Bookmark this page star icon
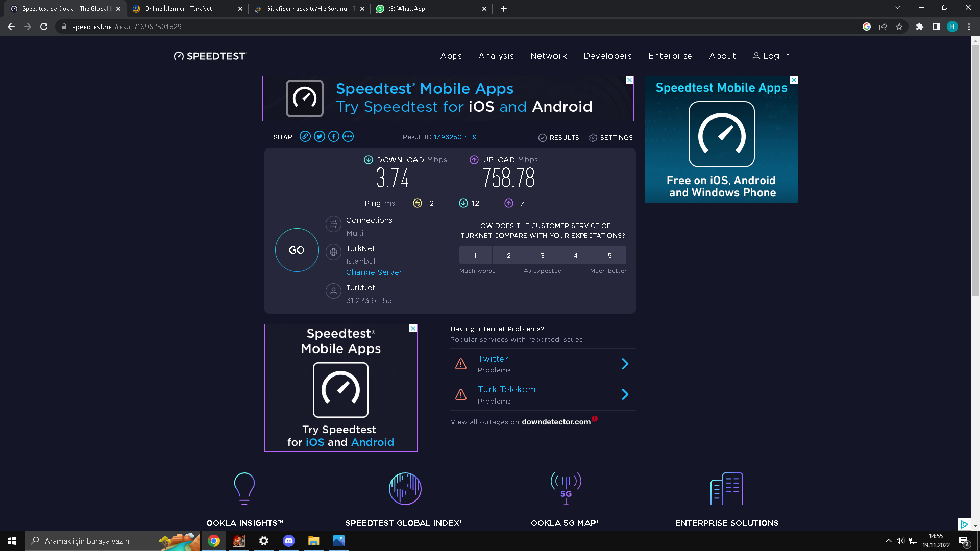 (x=899, y=27)
